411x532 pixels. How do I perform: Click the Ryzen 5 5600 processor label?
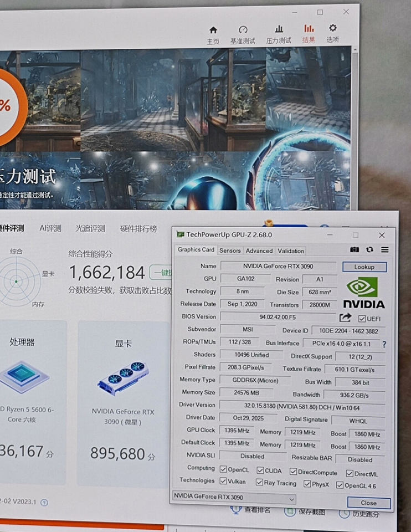pyautogui.click(x=27, y=415)
